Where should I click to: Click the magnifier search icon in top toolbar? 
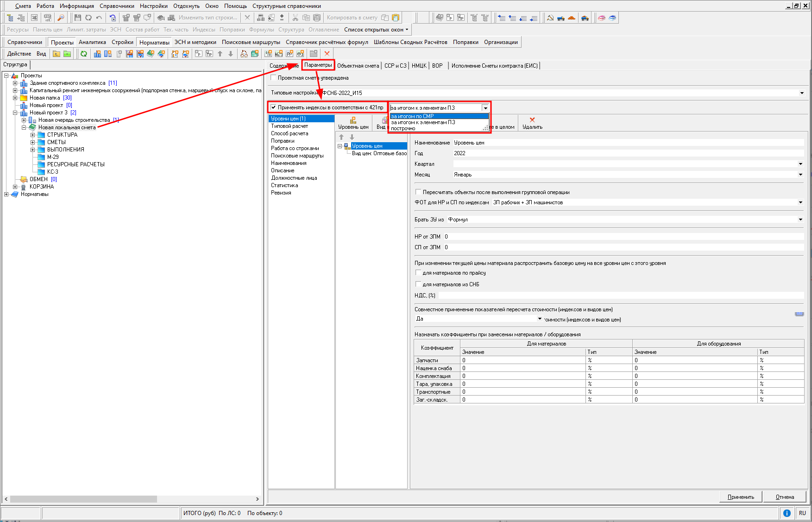tap(61, 18)
